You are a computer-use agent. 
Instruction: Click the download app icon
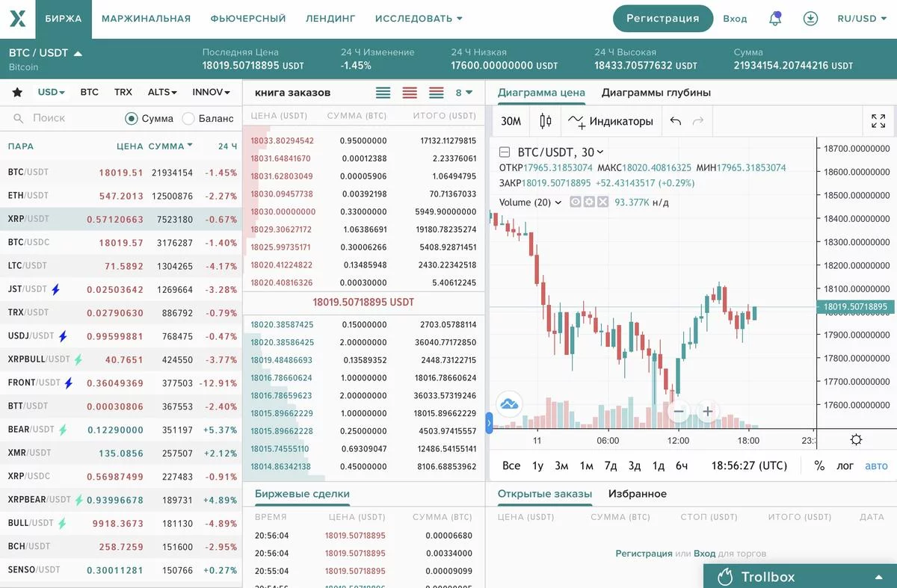click(810, 19)
